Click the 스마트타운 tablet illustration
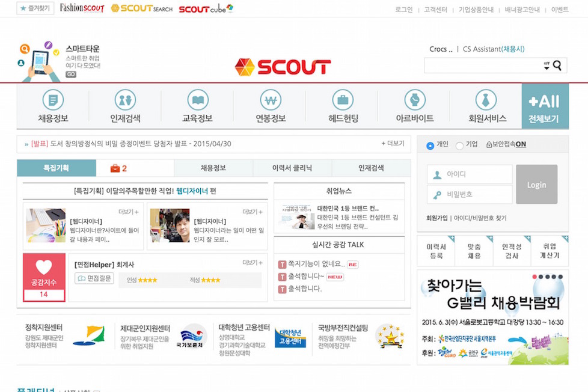The width and height of the screenshot is (588, 392). point(39,61)
